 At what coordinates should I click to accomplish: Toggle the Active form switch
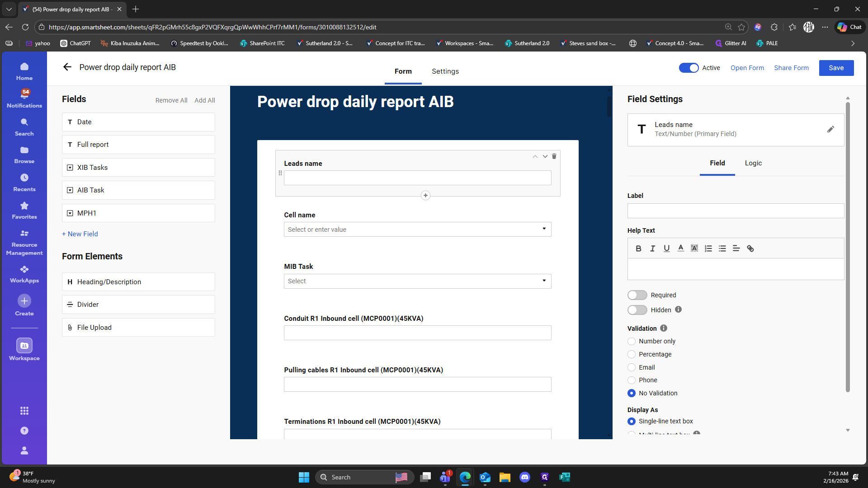[x=689, y=68]
